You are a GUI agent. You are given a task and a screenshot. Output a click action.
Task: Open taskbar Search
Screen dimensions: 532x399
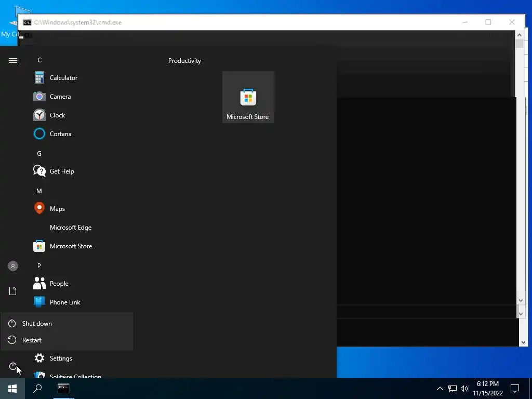pyautogui.click(x=37, y=389)
